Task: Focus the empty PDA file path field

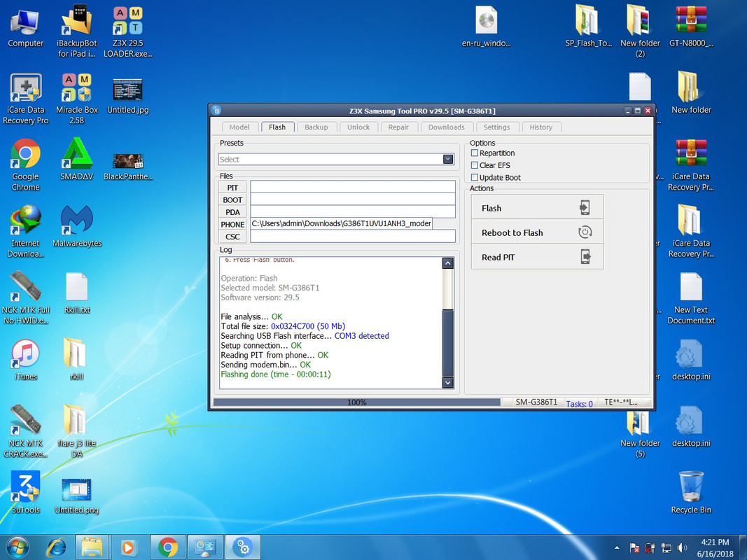Action: point(353,211)
